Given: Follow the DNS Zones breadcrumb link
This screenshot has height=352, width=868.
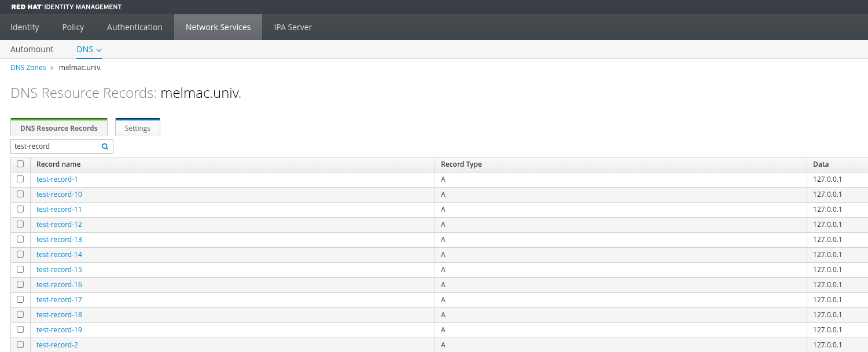Looking at the screenshot, I should pos(28,67).
